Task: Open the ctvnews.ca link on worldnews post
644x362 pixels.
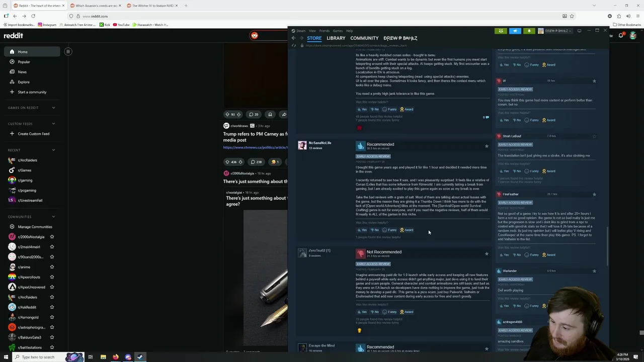Action: (255, 147)
